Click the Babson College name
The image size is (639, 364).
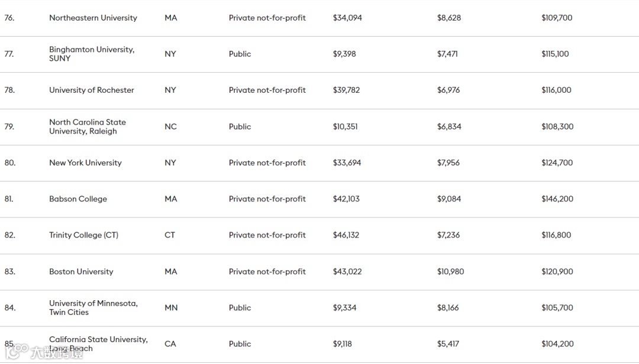pos(78,199)
